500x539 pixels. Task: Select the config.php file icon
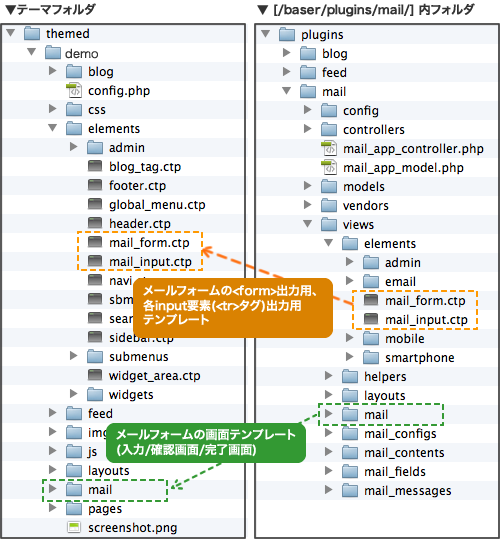pos(74,90)
